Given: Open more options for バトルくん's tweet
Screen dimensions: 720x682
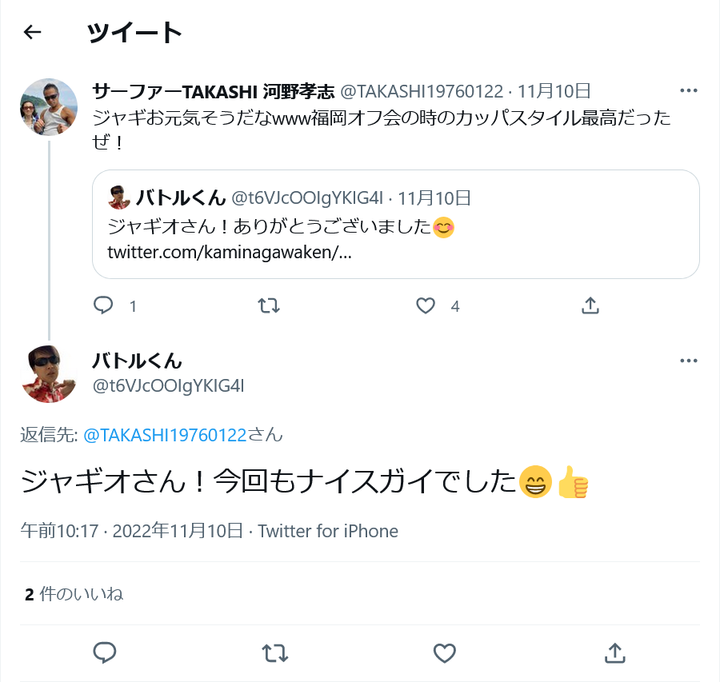Looking at the screenshot, I should [x=688, y=361].
